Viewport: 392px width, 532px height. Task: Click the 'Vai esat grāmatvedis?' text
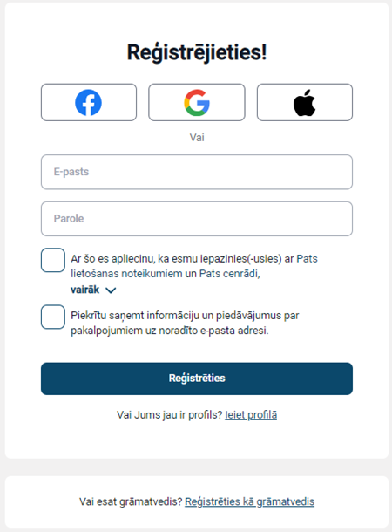tap(131, 501)
